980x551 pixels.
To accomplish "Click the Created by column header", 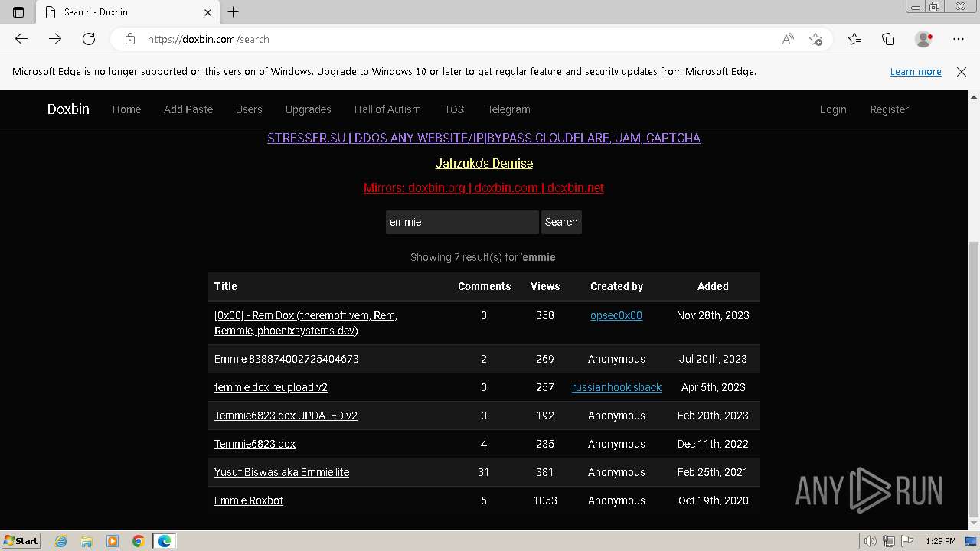I will [616, 286].
